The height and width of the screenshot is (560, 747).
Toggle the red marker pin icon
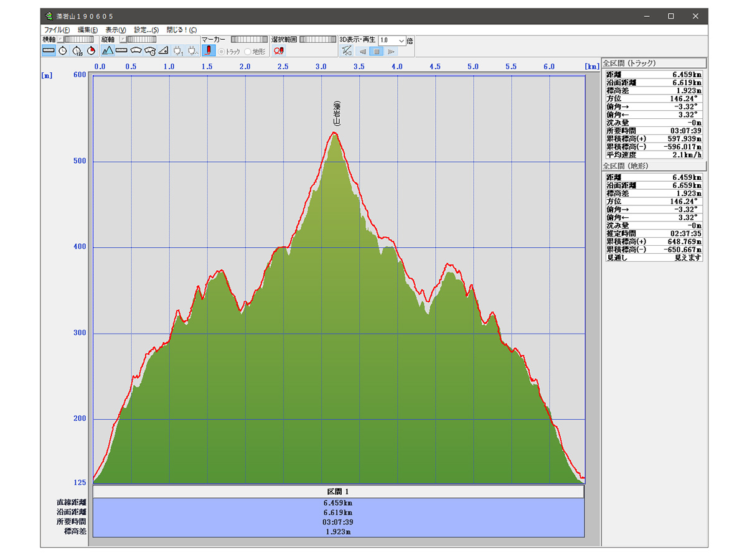208,51
